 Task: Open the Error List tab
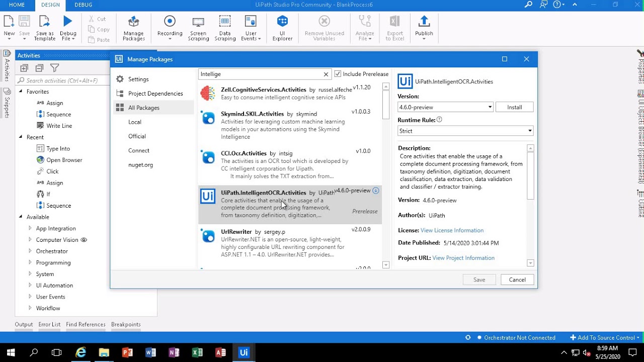[x=49, y=324]
